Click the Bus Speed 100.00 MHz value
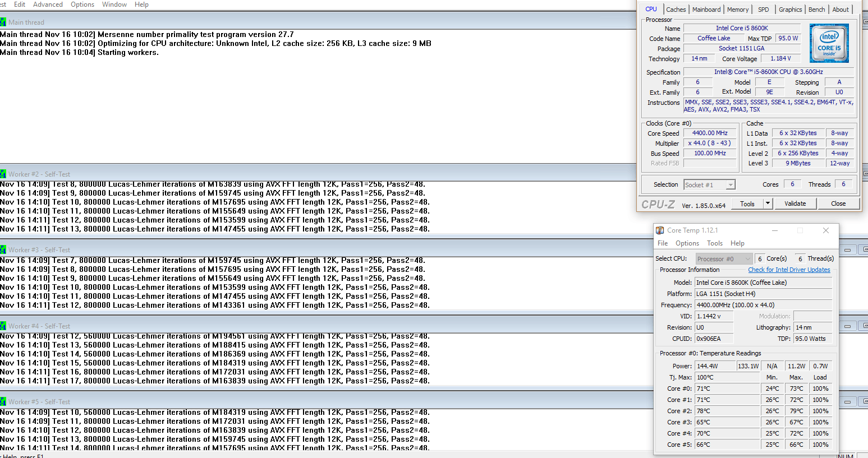The height and width of the screenshot is (458, 868). (710, 154)
